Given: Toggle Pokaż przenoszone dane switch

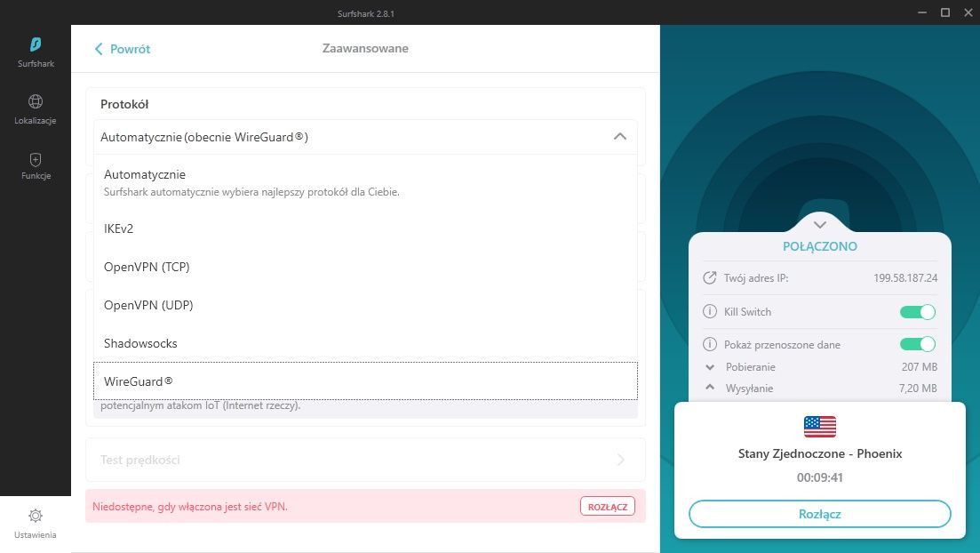Looking at the screenshot, I should coord(918,344).
